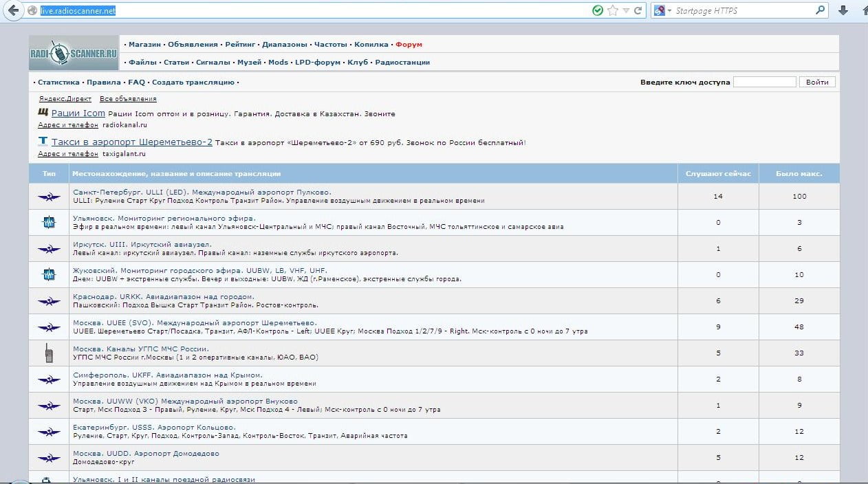868x484 pixels.
Task: Open the LPD-форум menu item
Action: click(x=318, y=62)
